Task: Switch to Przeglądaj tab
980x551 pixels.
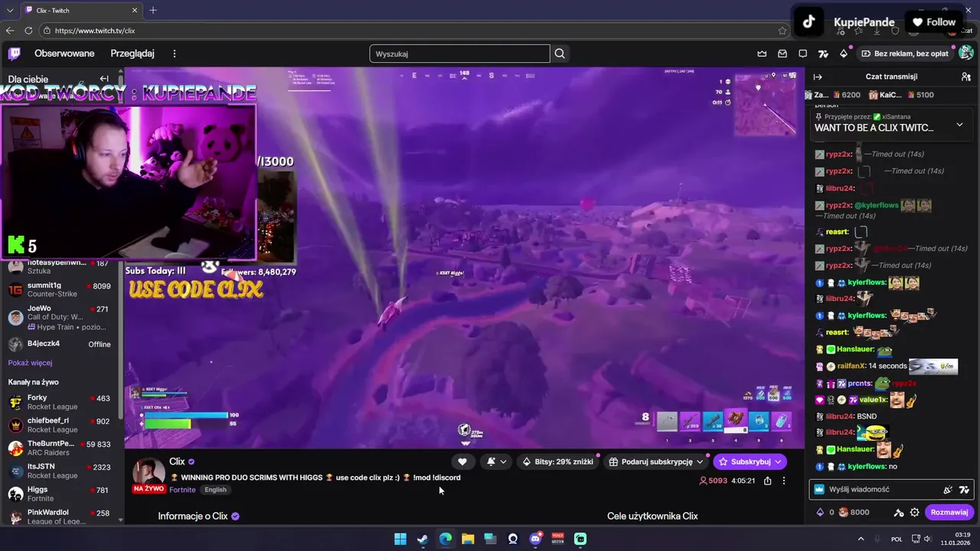Action: (132, 54)
